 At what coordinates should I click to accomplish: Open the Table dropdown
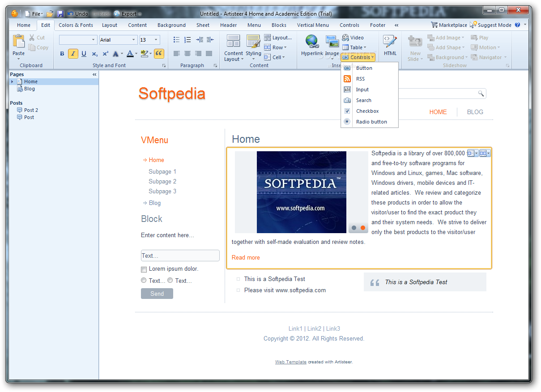pos(354,47)
